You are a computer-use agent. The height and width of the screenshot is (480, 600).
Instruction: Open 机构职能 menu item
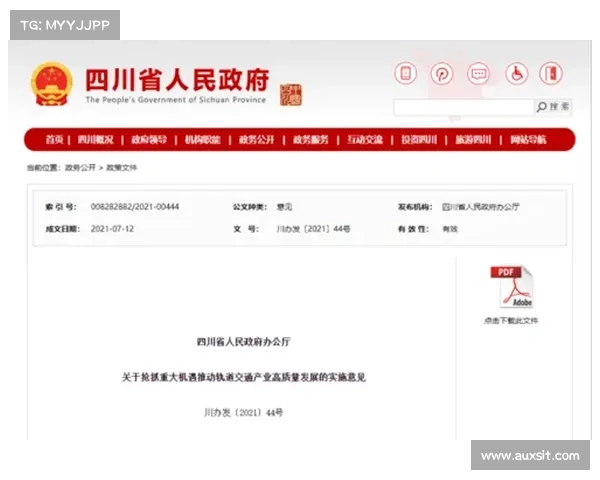(203, 139)
